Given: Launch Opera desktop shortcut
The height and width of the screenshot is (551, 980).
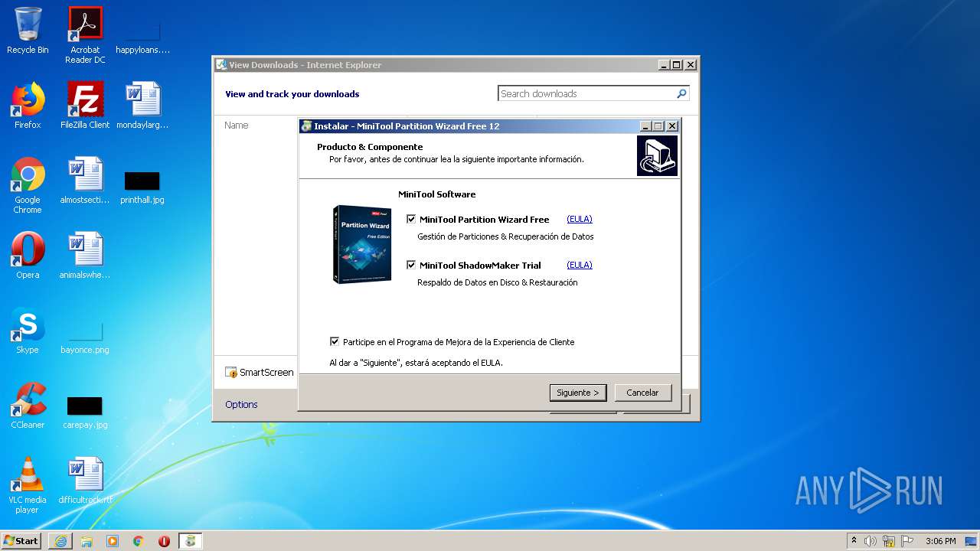Looking at the screenshot, I should (x=28, y=256).
